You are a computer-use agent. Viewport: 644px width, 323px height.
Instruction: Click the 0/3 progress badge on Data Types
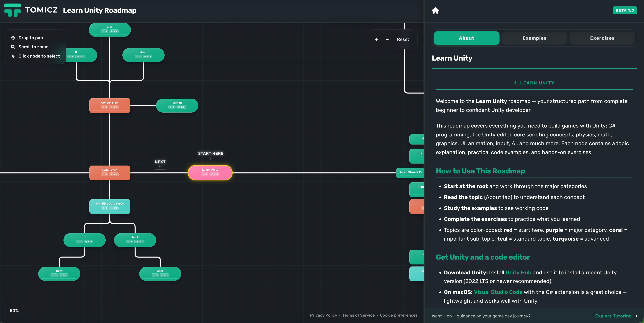pyautogui.click(x=114, y=174)
